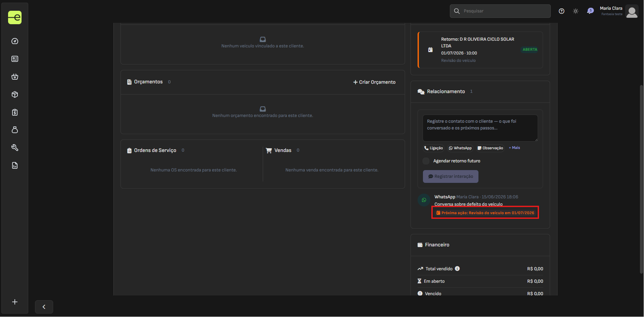
Task: Click the 01/07/2026 · 10:00 date text
Action: (x=459, y=53)
